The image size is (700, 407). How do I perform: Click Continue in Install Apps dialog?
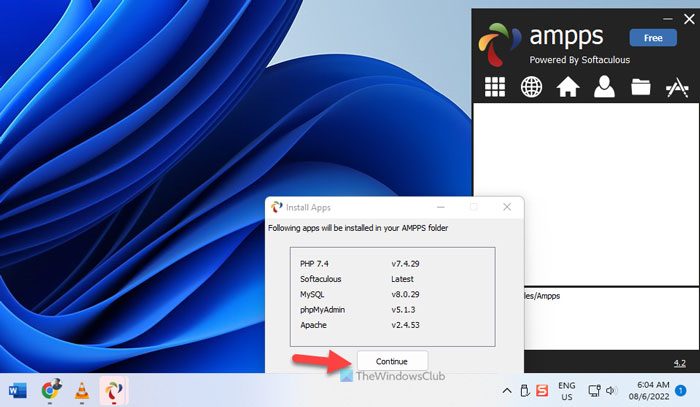point(392,361)
